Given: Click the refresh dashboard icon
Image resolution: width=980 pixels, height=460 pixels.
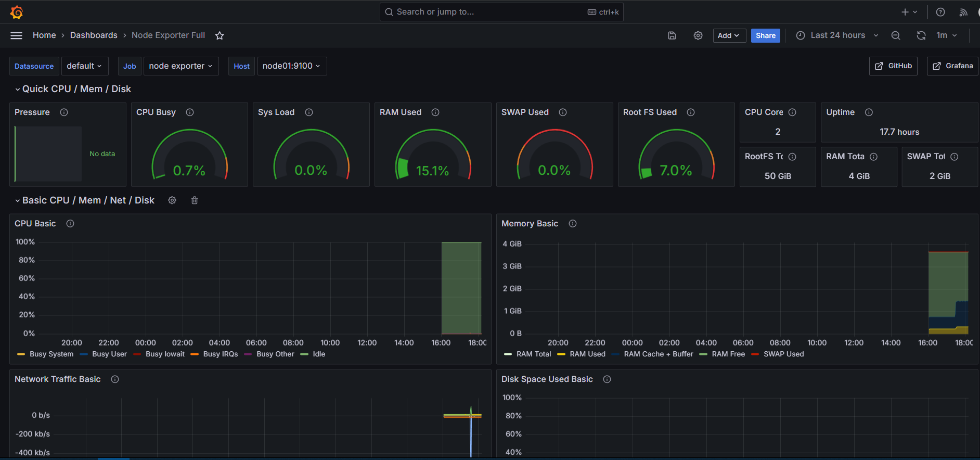Looking at the screenshot, I should [x=921, y=35].
